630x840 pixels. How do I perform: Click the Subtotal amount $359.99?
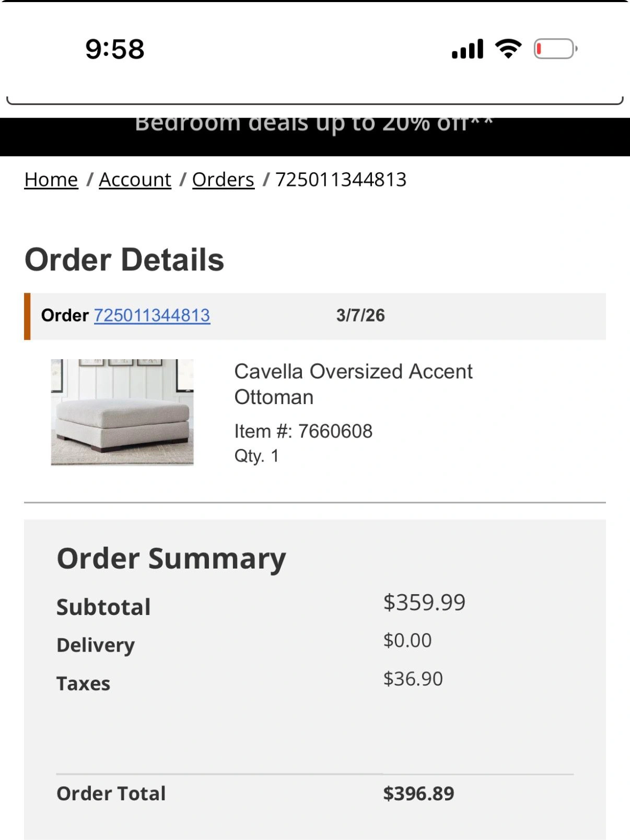[x=424, y=602]
